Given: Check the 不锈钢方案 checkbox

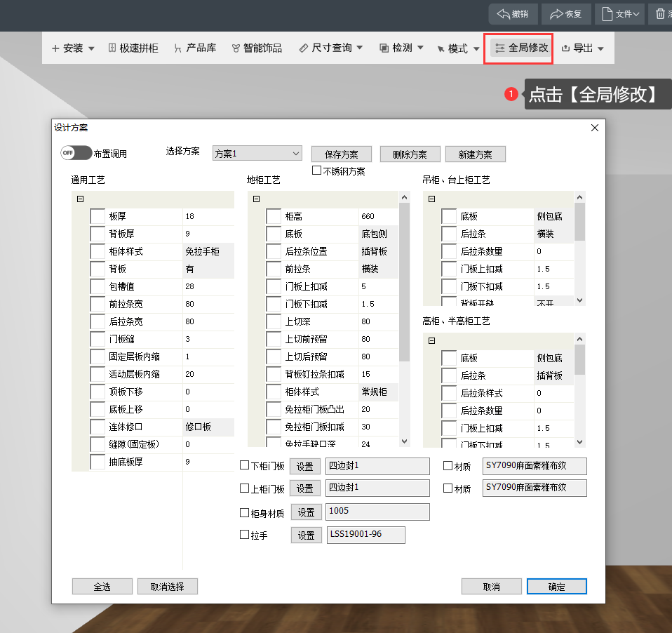Looking at the screenshot, I should coord(317,171).
